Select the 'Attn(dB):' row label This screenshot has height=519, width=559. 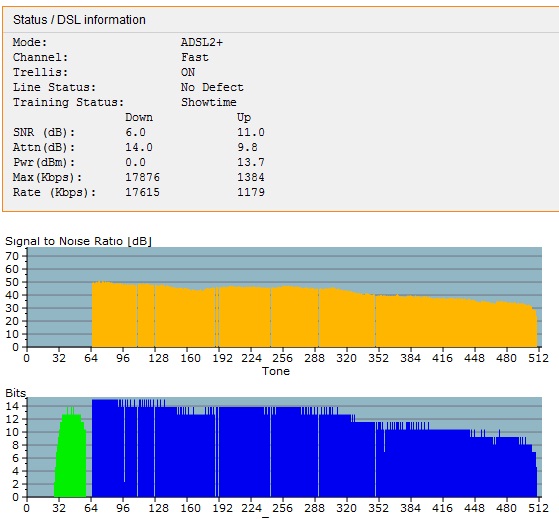point(44,147)
